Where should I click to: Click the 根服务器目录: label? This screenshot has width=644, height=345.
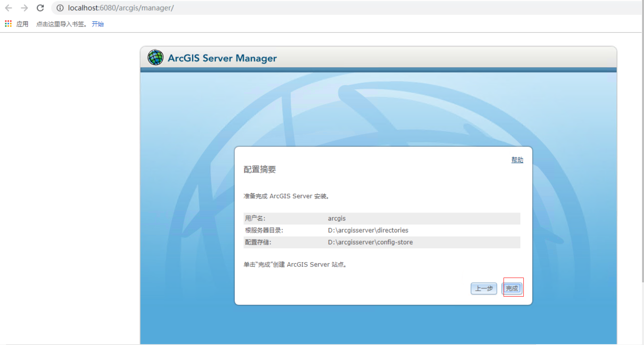pos(264,230)
